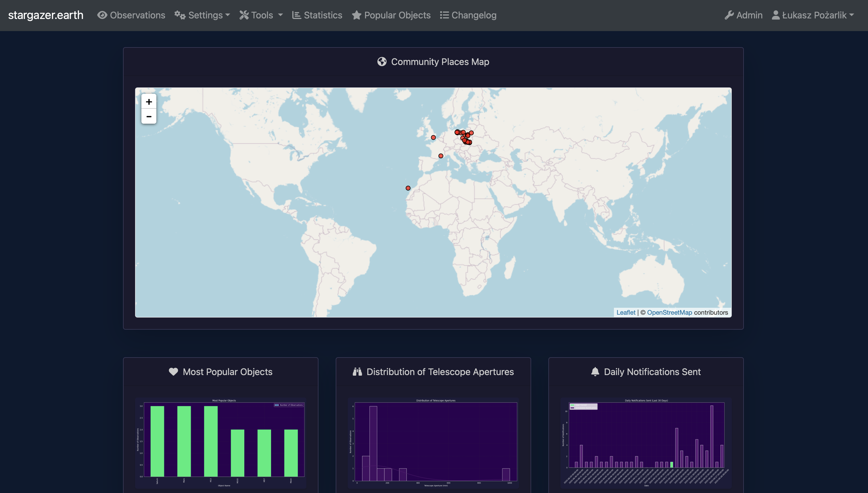
Task: Click the Observations eye icon
Action: coord(102,15)
